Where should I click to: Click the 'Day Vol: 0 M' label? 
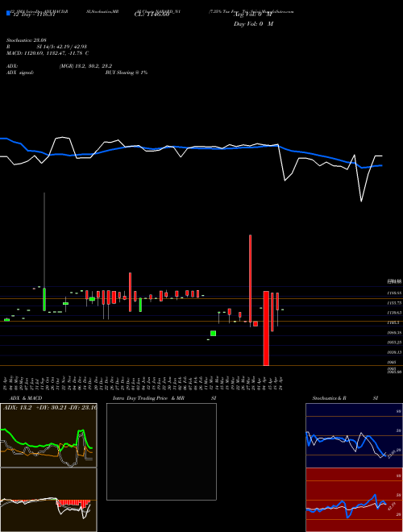click(x=253, y=24)
